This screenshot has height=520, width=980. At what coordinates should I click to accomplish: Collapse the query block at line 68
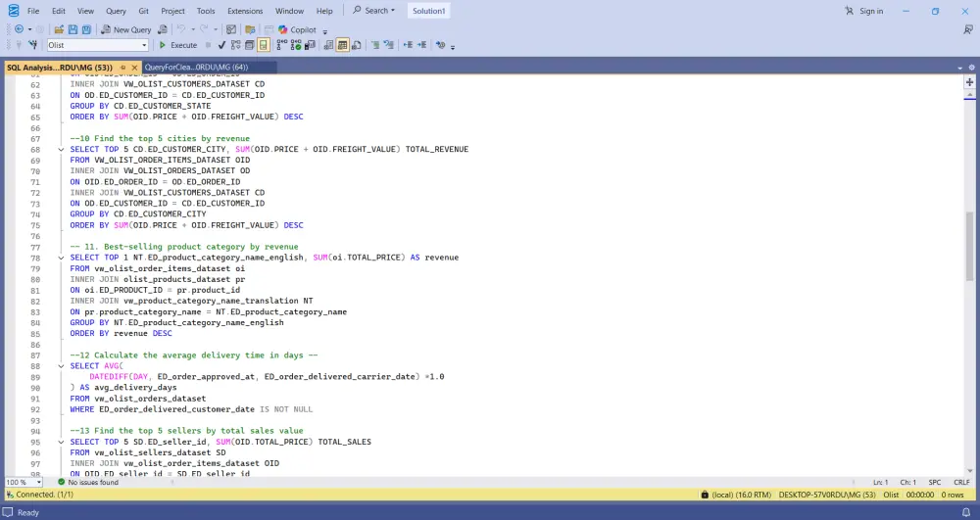[x=61, y=149]
